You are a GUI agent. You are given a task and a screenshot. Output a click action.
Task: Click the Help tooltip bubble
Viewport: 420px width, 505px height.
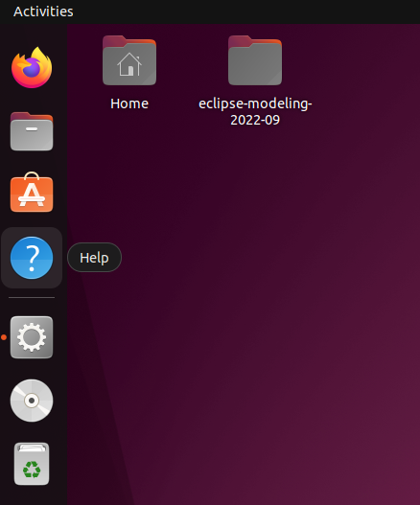point(94,258)
